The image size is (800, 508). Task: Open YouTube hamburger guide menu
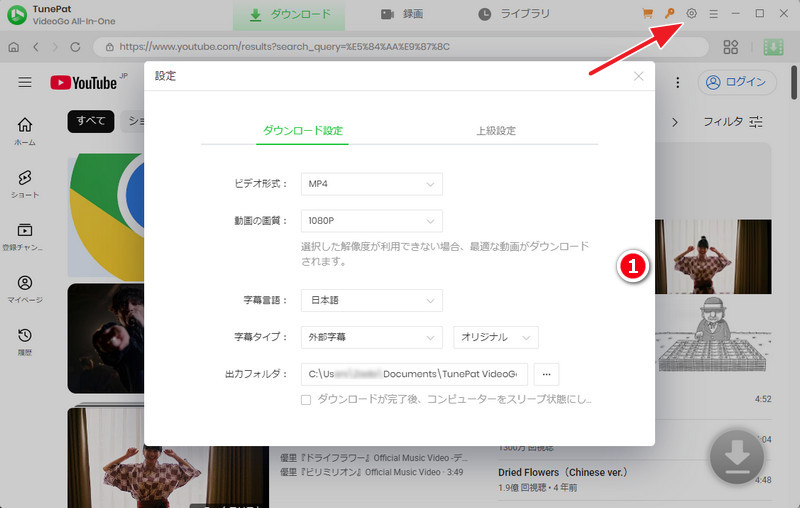point(25,82)
